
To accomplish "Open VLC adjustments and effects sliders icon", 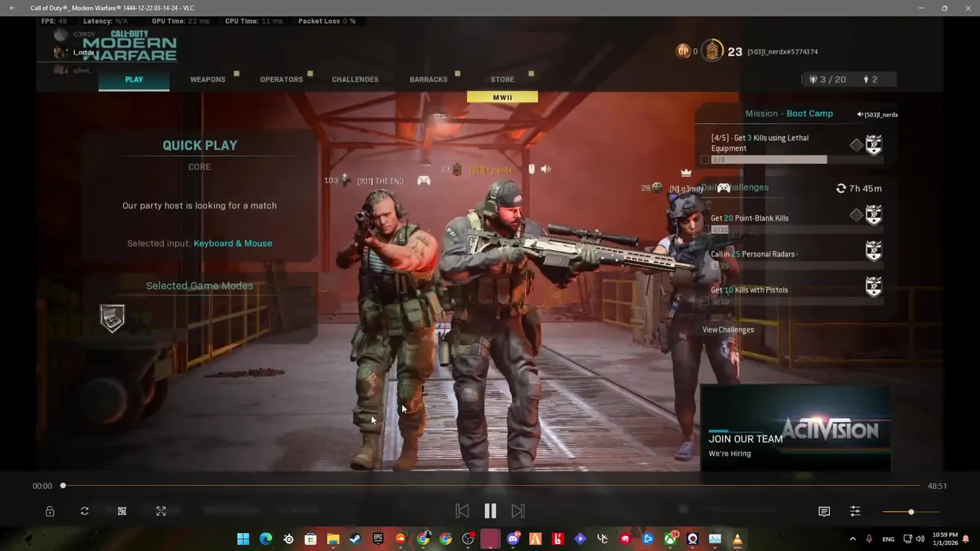I will [855, 511].
